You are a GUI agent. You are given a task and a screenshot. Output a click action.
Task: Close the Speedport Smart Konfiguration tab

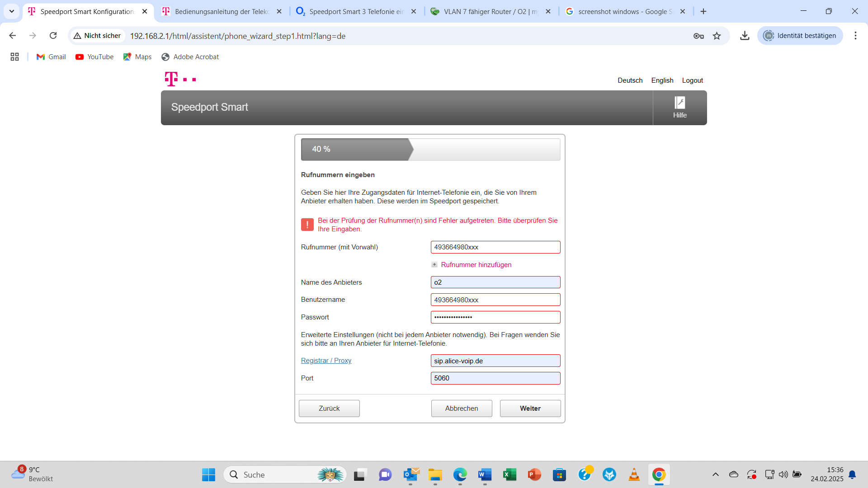(x=145, y=12)
